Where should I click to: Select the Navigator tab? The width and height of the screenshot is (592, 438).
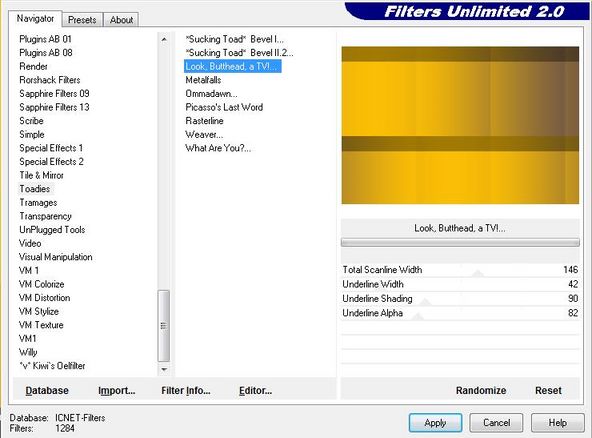35,19
